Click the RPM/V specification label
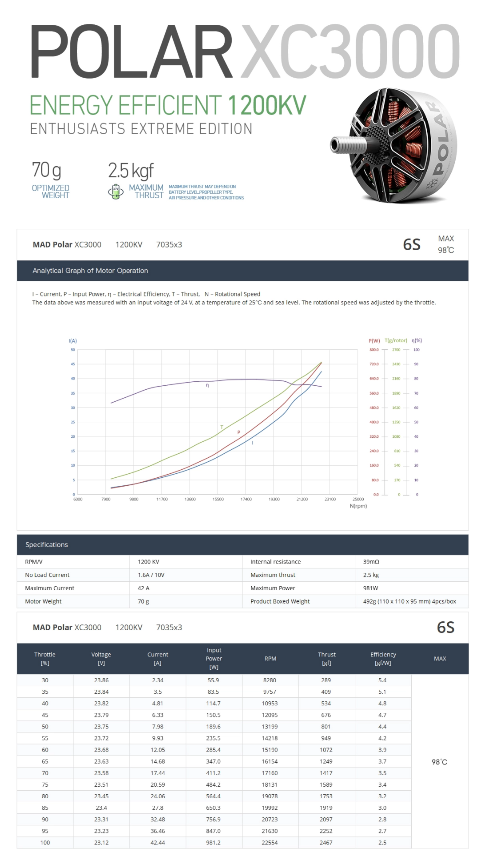 pos(34,562)
